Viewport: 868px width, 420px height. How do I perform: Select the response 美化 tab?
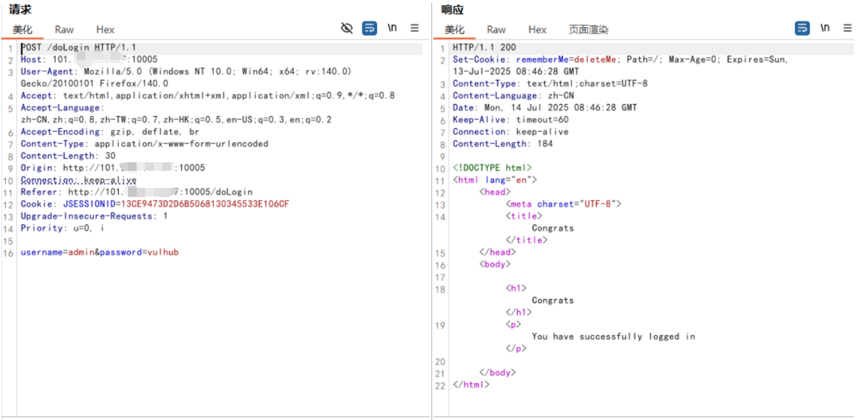click(x=455, y=29)
